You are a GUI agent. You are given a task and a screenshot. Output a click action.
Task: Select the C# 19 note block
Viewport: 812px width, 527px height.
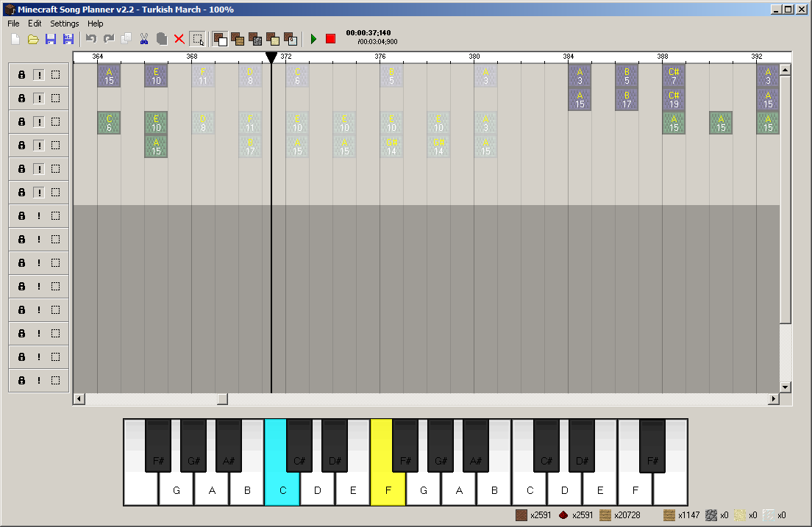click(x=674, y=99)
